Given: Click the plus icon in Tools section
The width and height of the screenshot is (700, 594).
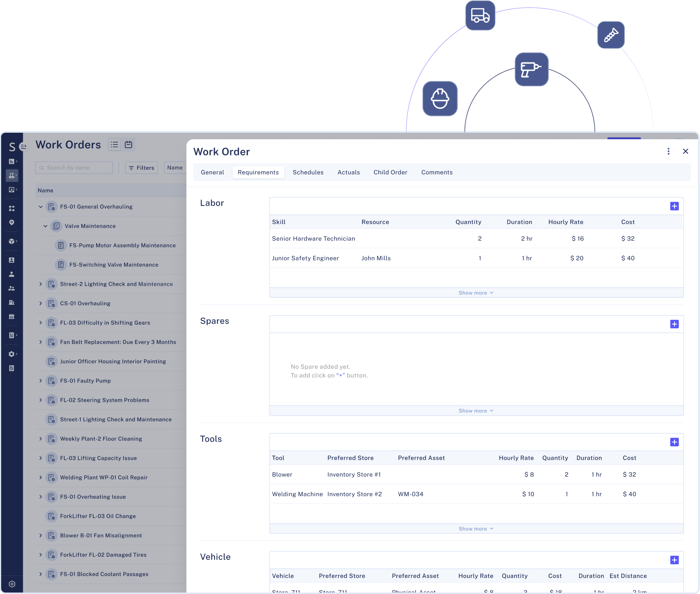Looking at the screenshot, I should [674, 442].
